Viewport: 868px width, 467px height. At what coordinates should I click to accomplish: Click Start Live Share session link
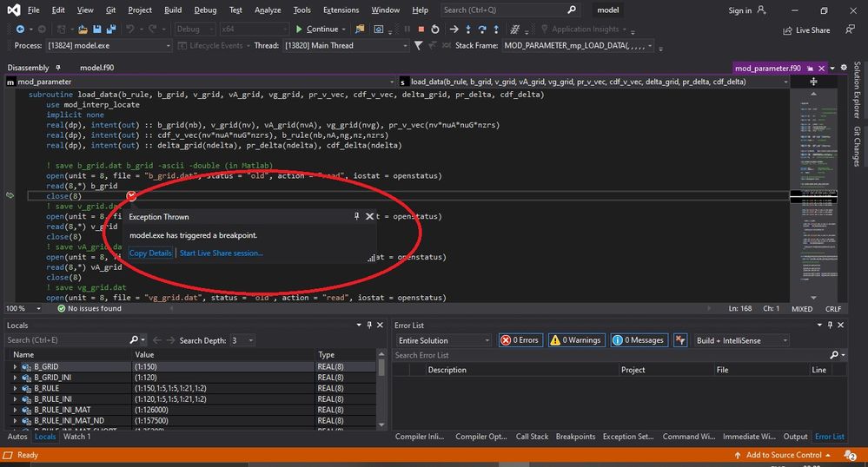(x=221, y=253)
